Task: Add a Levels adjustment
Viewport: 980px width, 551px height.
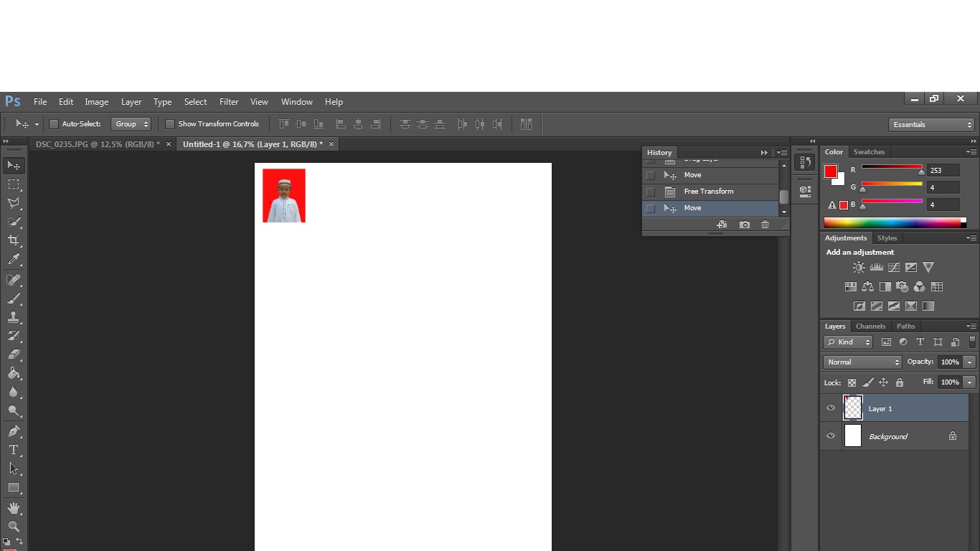Action: (x=876, y=268)
